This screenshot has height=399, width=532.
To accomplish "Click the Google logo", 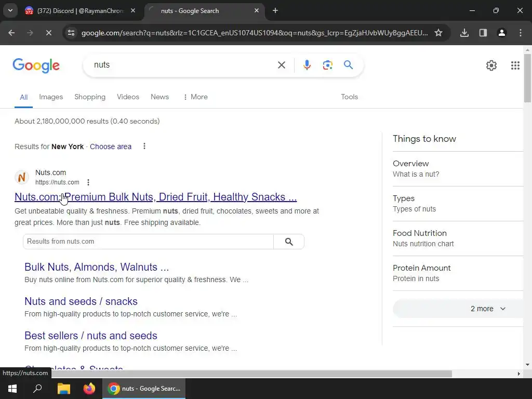I will 36,65.
